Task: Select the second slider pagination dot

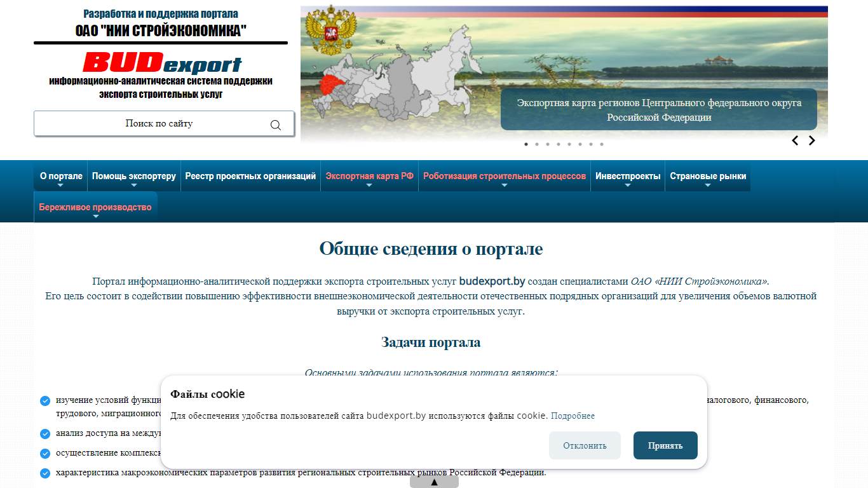Action: [x=537, y=144]
